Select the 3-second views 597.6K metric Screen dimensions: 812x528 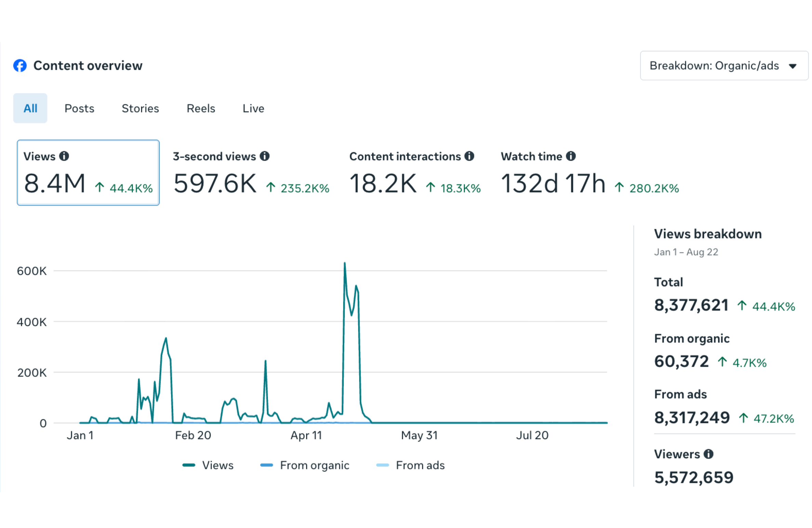[x=251, y=173]
